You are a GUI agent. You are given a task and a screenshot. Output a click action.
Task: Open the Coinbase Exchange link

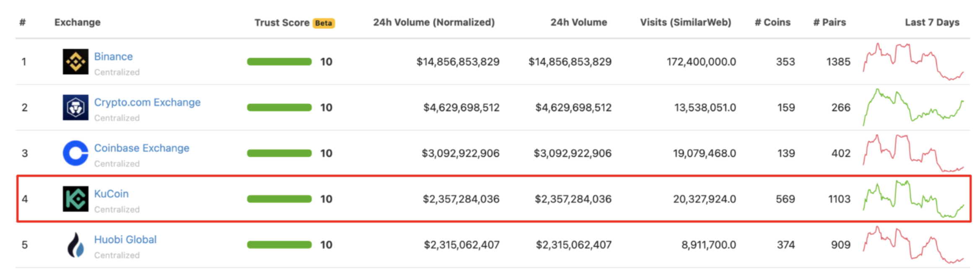coord(142,148)
